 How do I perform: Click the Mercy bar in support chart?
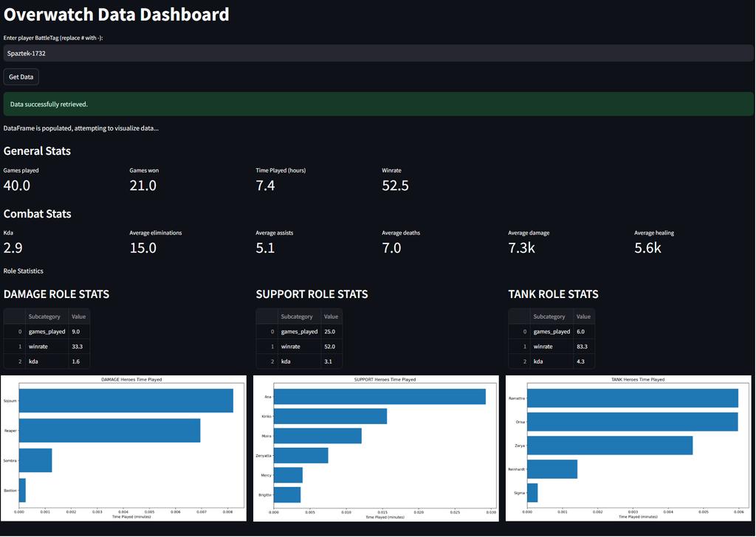pyautogui.click(x=289, y=475)
